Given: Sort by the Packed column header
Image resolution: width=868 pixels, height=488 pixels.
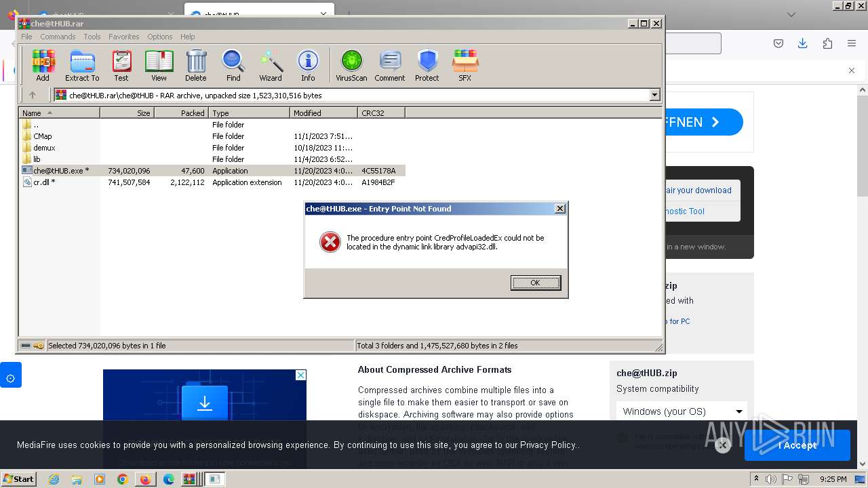Looking at the screenshot, I should [x=182, y=113].
